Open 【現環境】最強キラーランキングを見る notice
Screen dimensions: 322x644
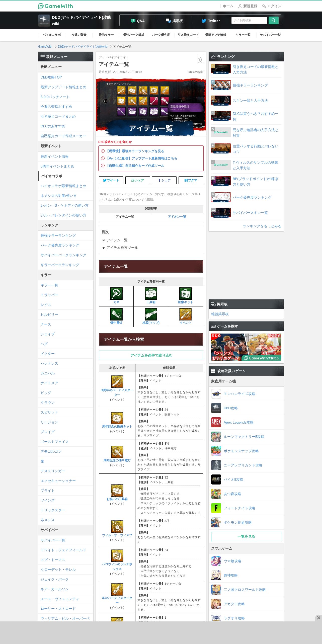tap(135, 151)
